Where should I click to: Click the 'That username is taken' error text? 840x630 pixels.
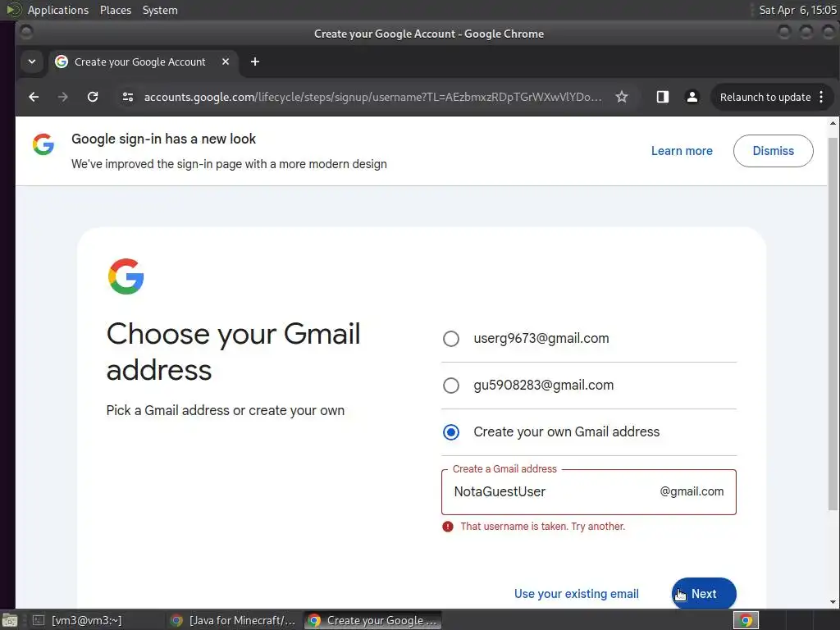coord(543,527)
